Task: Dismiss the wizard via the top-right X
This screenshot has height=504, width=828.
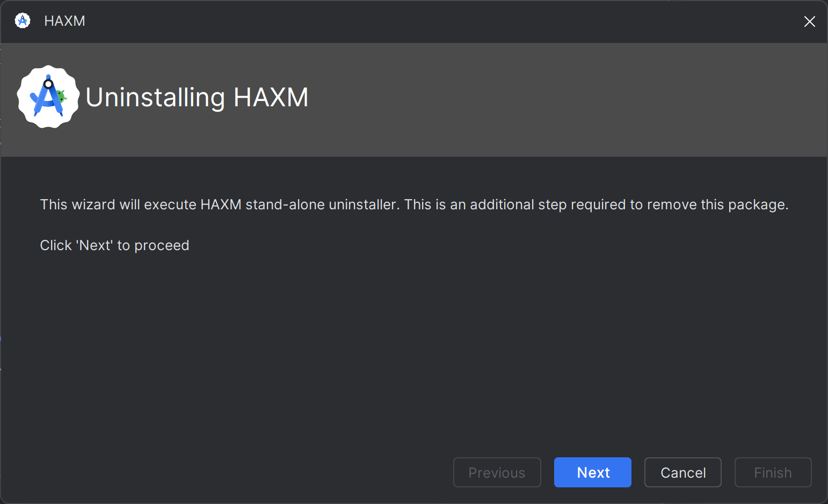Action: pyautogui.click(x=809, y=21)
